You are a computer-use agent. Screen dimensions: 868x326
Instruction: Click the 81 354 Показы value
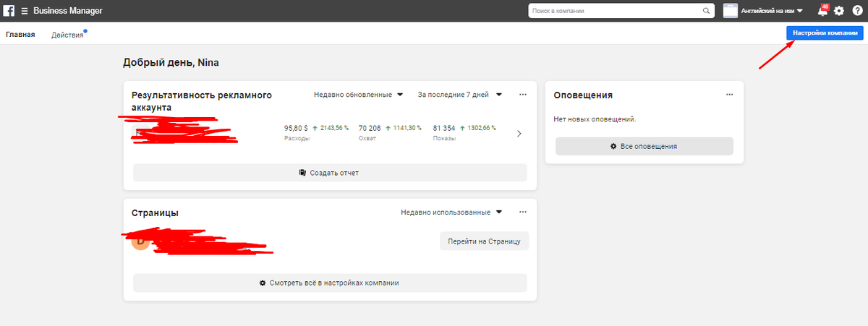click(x=444, y=128)
